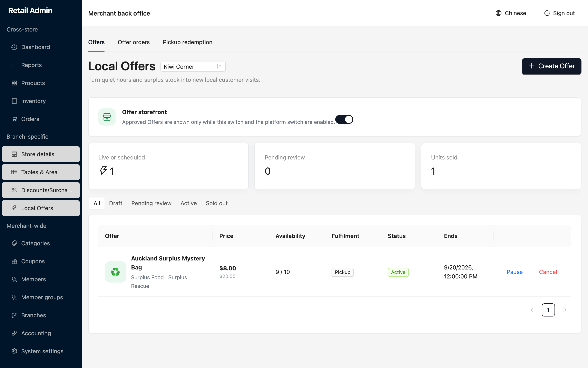Click the Tables & Area table icon
The height and width of the screenshot is (368, 588).
tap(14, 172)
